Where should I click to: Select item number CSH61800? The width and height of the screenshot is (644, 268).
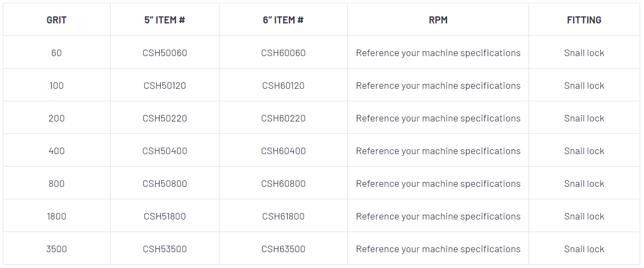coord(283,216)
